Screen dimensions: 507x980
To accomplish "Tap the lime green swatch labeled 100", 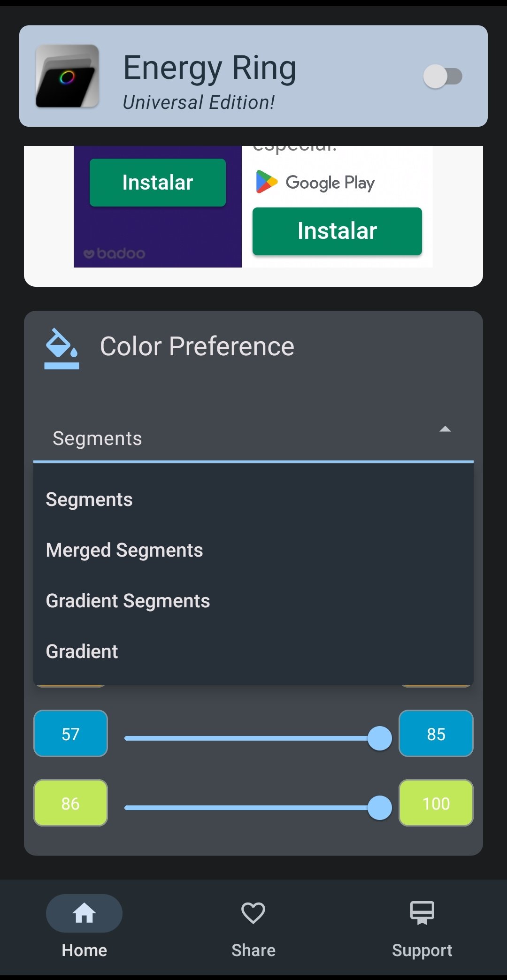I will (x=436, y=803).
